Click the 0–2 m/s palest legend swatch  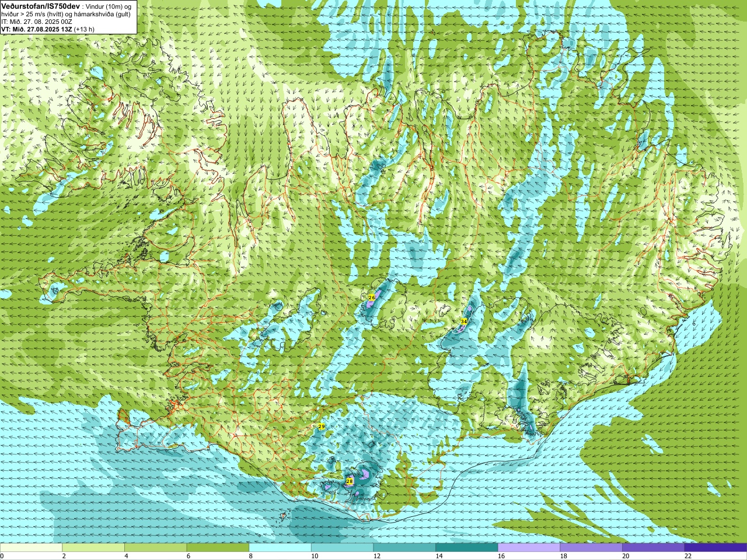(x=31, y=548)
